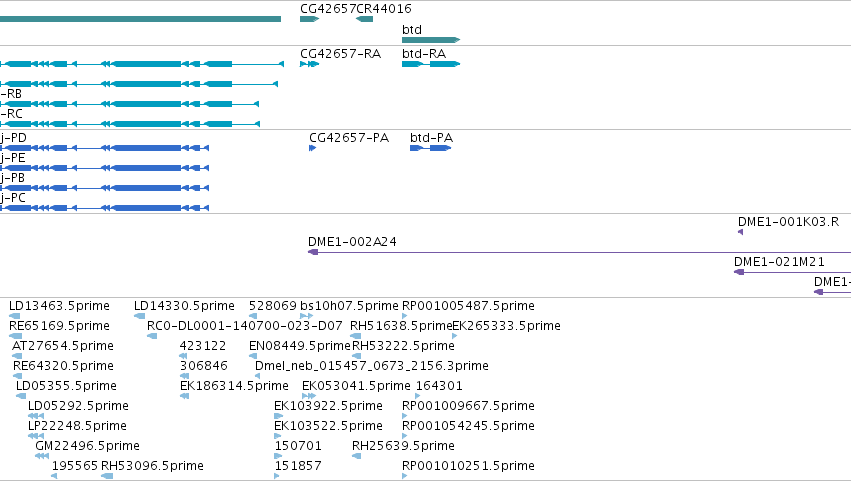Select the RH53096.5prime EST glyph

pos(107,476)
